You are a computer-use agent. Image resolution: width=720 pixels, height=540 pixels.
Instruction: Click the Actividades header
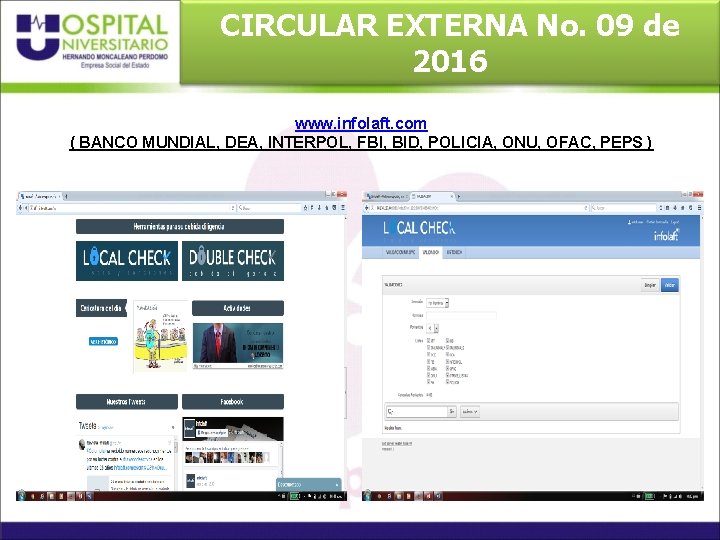[237, 308]
